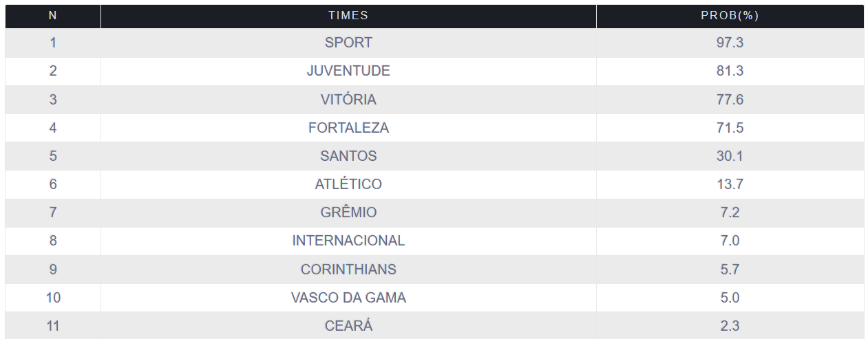The height and width of the screenshot is (339, 868).
Task: Select the VITÓRIA team row name
Action: (x=348, y=100)
